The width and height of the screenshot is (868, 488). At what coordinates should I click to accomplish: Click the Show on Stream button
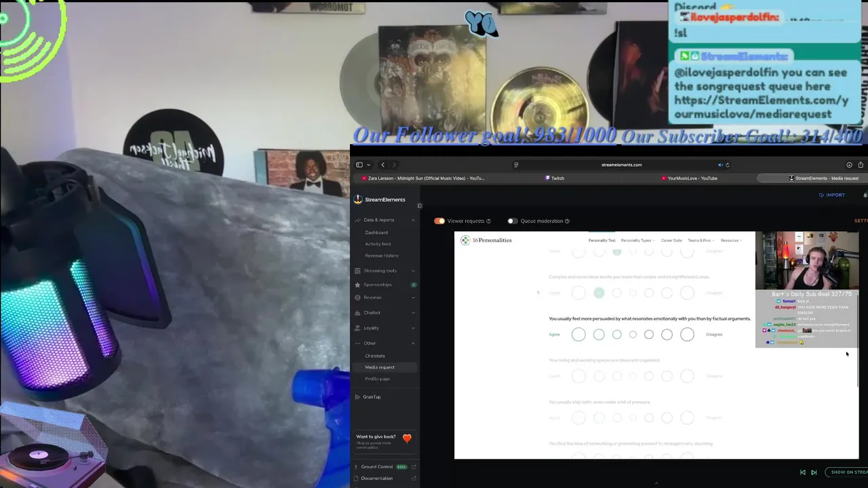[848, 472]
